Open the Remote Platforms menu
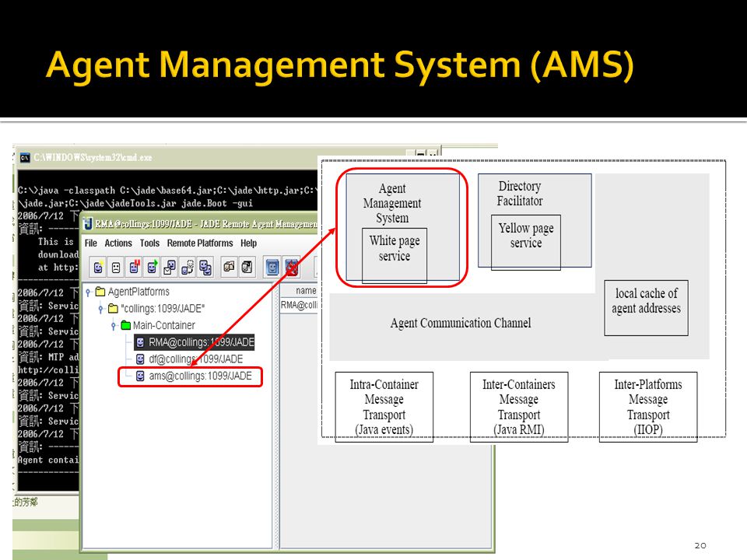The height and width of the screenshot is (560, 747). (x=200, y=243)
